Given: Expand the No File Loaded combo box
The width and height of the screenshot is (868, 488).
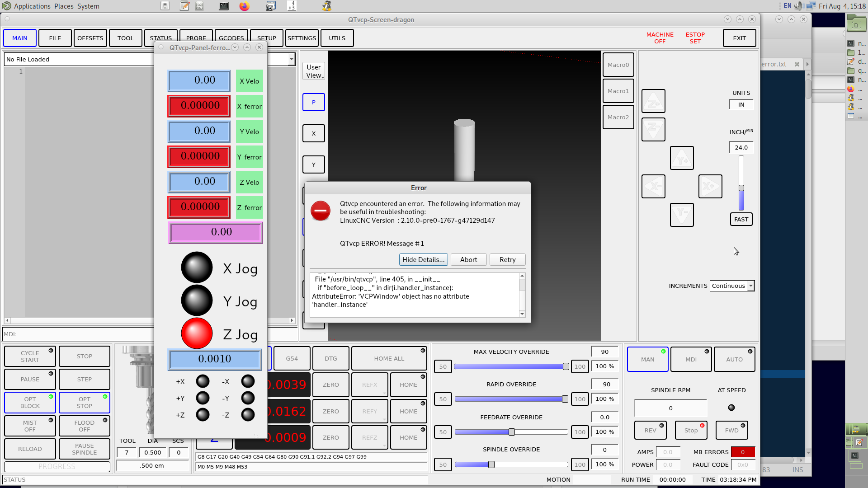Looking at the screenshot, I should coord(292,59).
